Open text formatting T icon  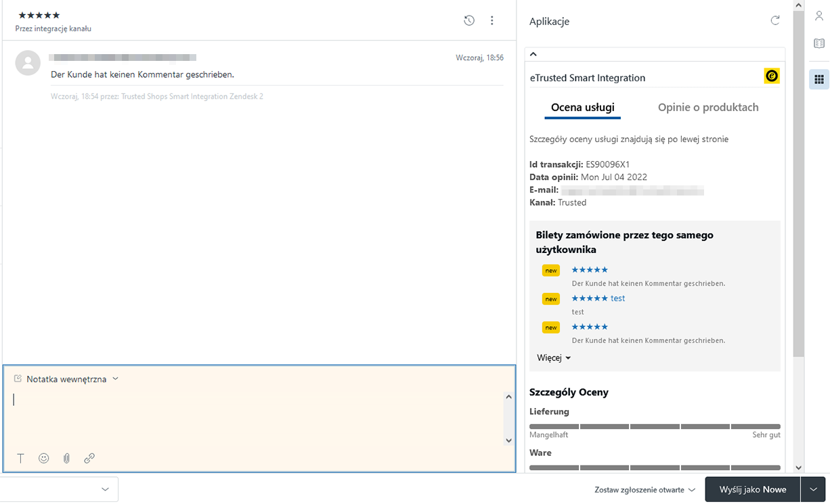click(x=21, y=458)
